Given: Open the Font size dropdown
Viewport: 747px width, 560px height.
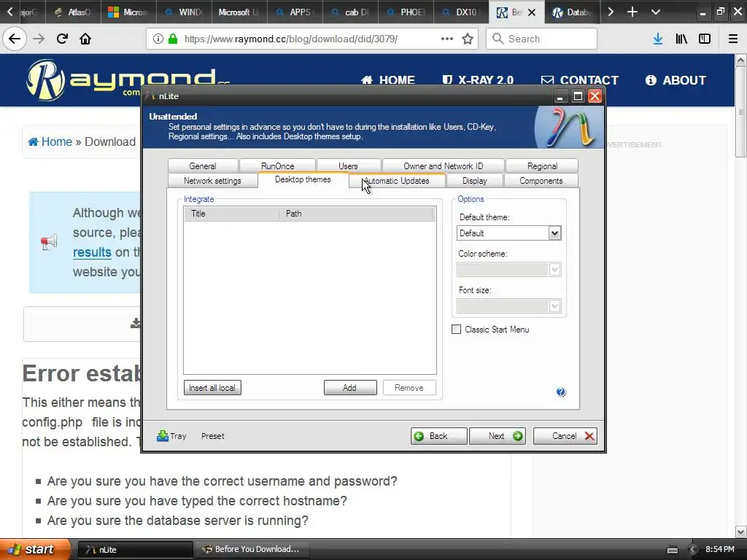Looking at the screenshot, I should point(554,306).
